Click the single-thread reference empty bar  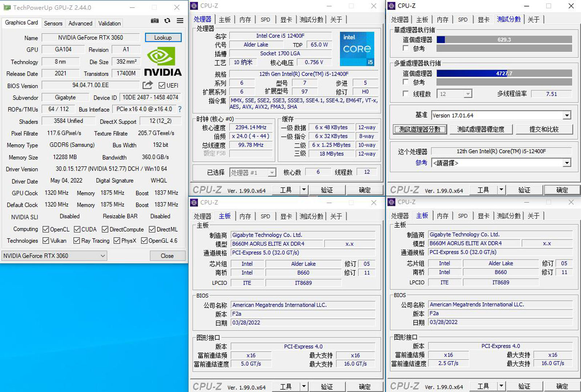[x=504, y=48]
